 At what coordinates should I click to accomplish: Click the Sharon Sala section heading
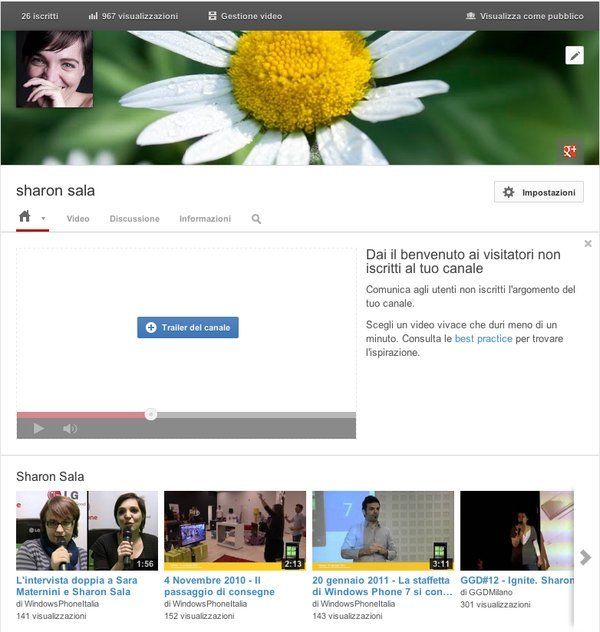[50, 476]
